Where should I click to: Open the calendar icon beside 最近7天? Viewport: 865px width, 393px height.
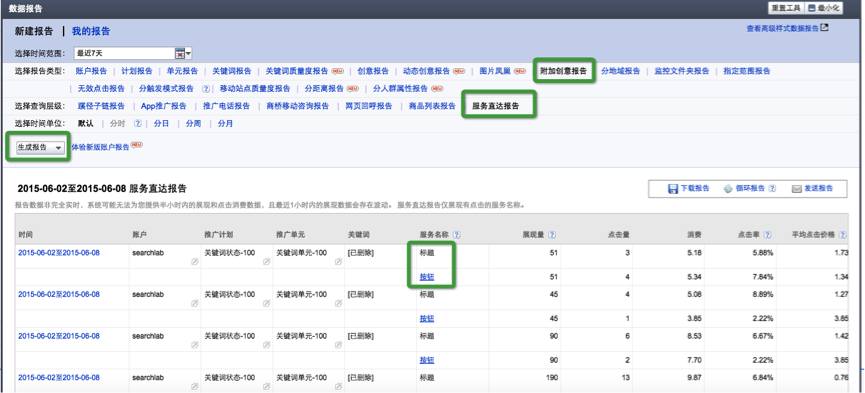click(x=179, y=54)
